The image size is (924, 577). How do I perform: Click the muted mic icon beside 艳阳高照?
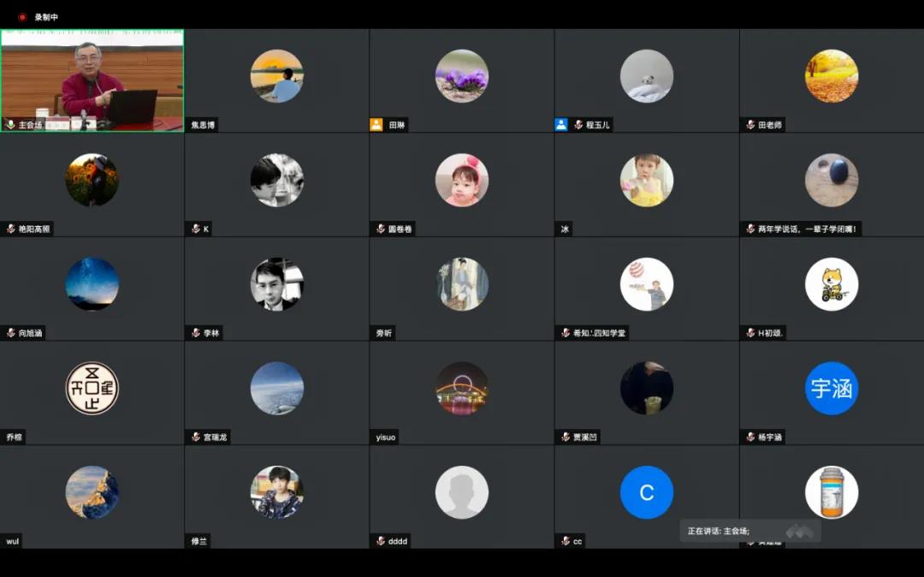(x=11, y=229)
